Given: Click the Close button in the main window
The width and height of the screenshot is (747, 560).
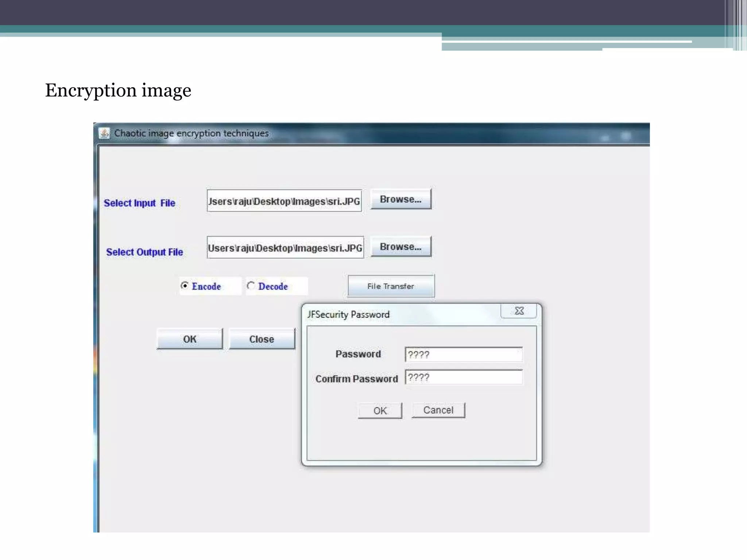Looking at the screenshot, I should [x=262, y=339].
